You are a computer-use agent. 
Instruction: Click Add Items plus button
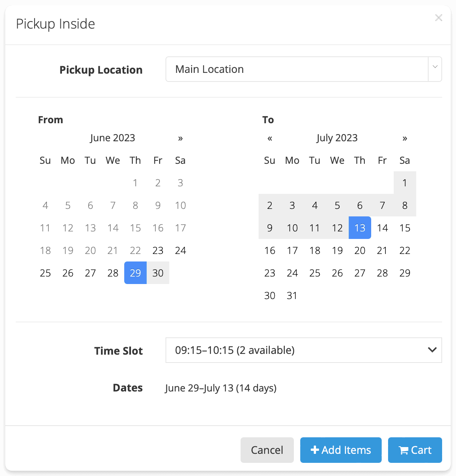pos(341,450)
